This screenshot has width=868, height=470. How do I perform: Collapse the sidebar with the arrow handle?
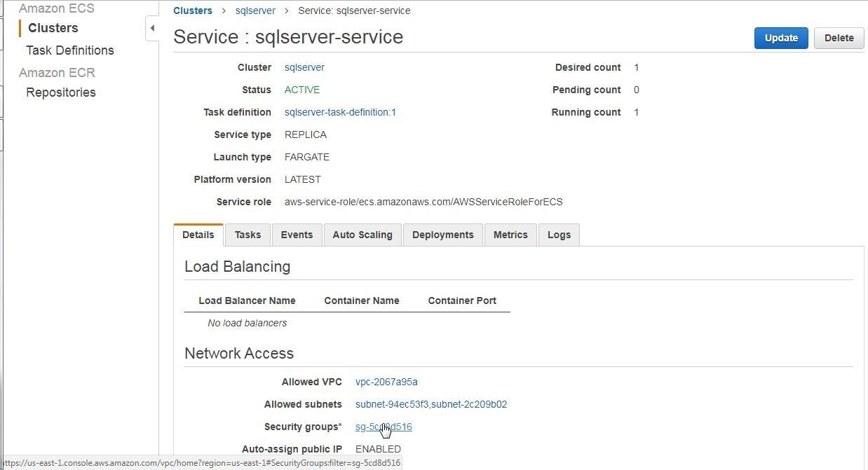[152, 29]
